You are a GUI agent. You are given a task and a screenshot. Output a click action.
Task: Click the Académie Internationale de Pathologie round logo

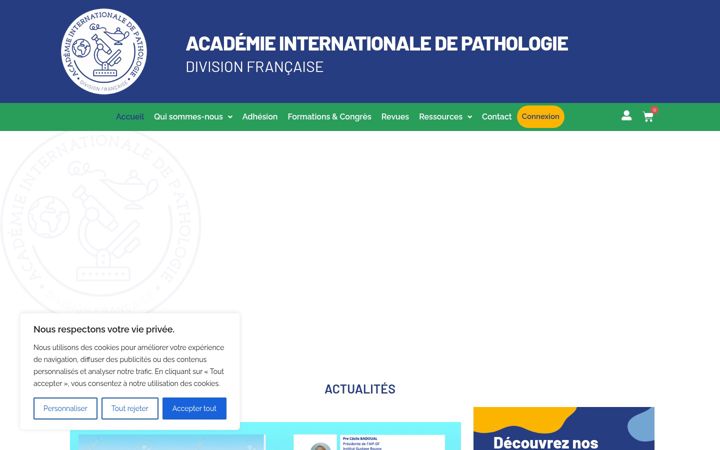pos(104,51)
